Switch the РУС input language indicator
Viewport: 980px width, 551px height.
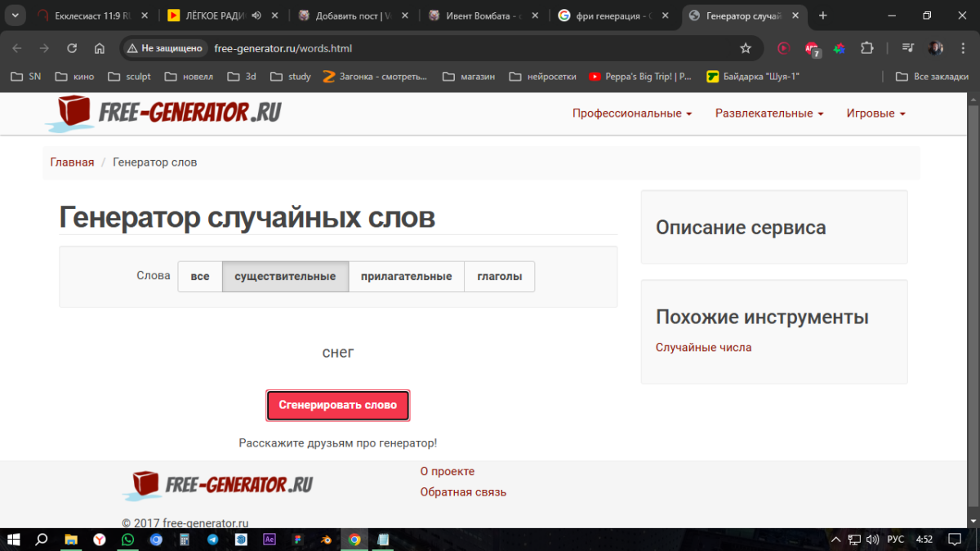point(896,540)
